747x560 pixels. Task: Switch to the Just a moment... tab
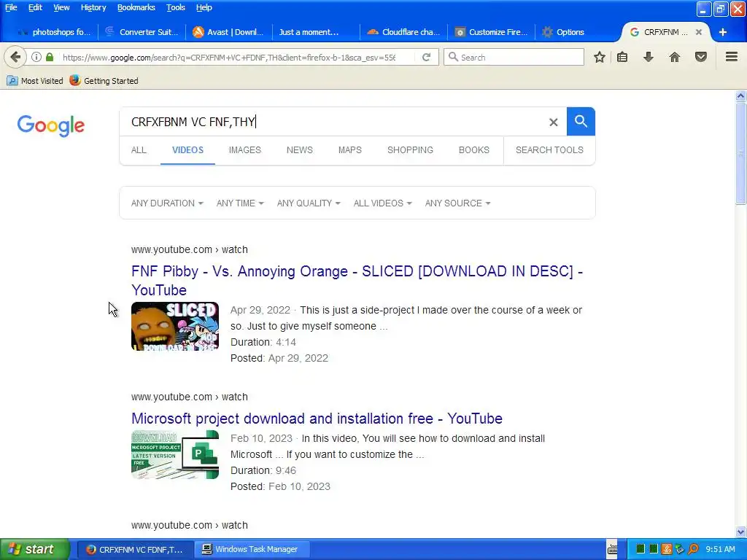(x=314, y=32)
